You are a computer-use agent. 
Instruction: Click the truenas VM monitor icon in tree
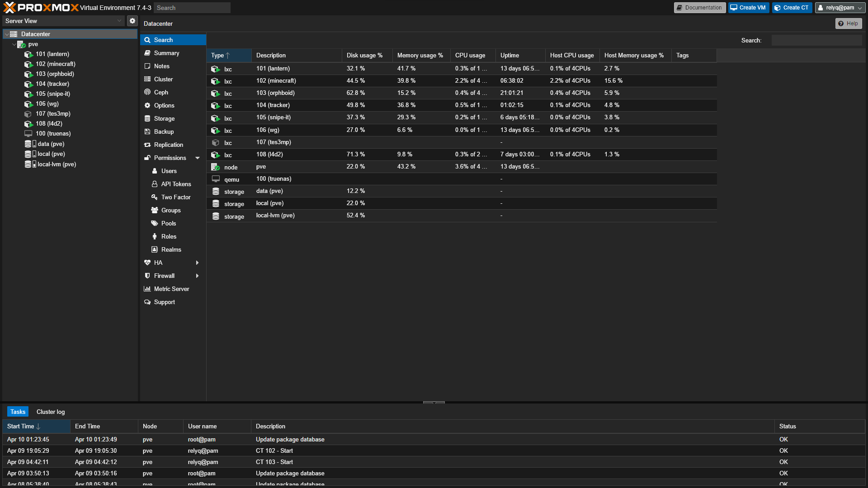[x=28, y=134]
